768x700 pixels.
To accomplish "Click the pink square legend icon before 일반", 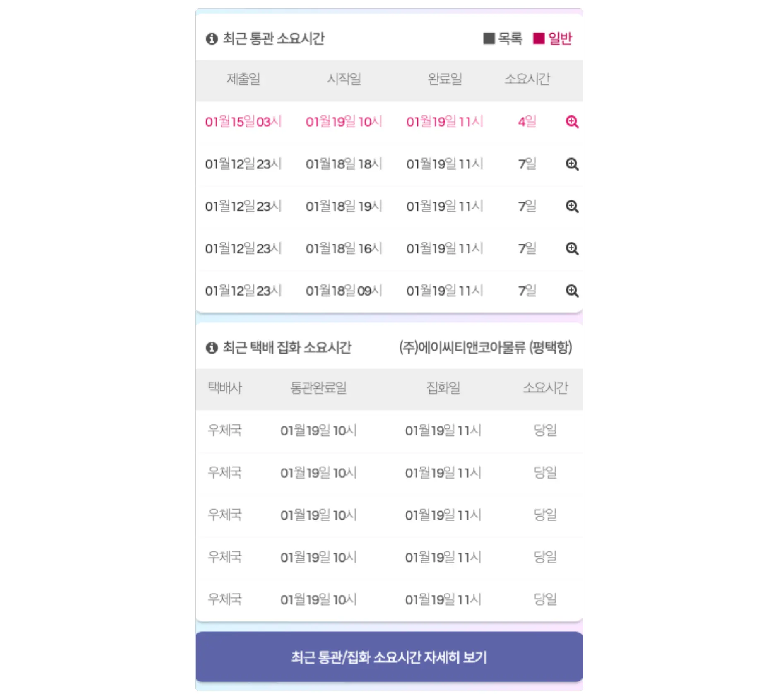I will pos(539,38).
